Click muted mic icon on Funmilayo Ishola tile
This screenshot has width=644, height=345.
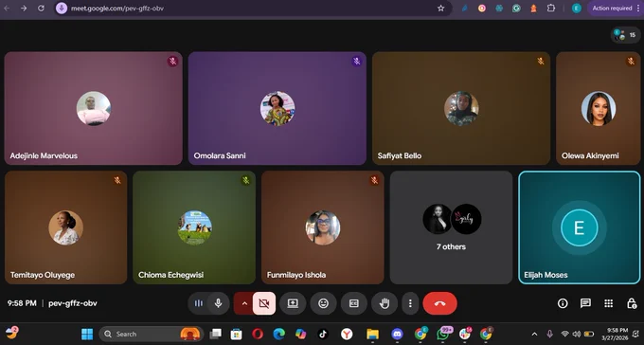click(374, 180)
